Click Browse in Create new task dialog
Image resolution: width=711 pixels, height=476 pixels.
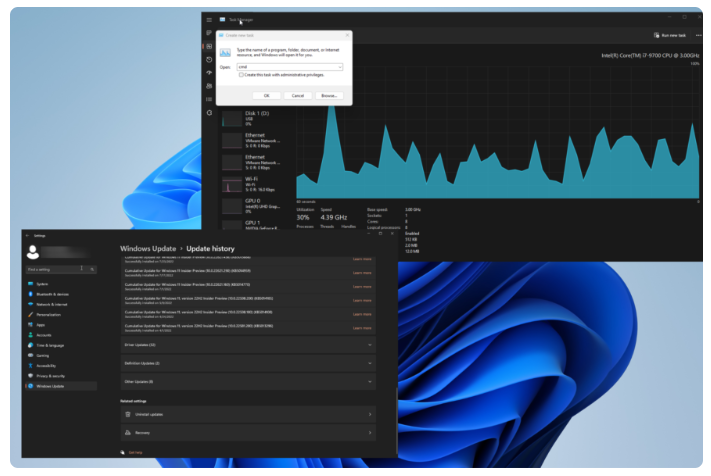[x=329, y=96]
